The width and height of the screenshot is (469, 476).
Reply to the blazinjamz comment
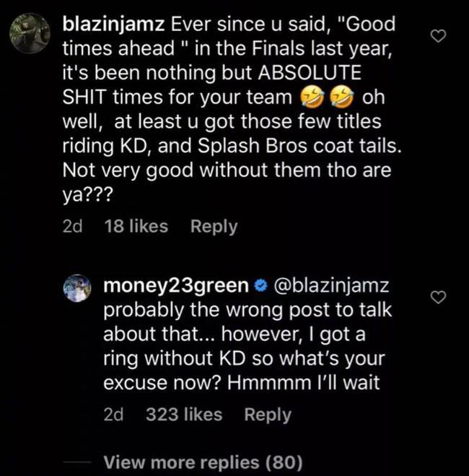(214, 226)
